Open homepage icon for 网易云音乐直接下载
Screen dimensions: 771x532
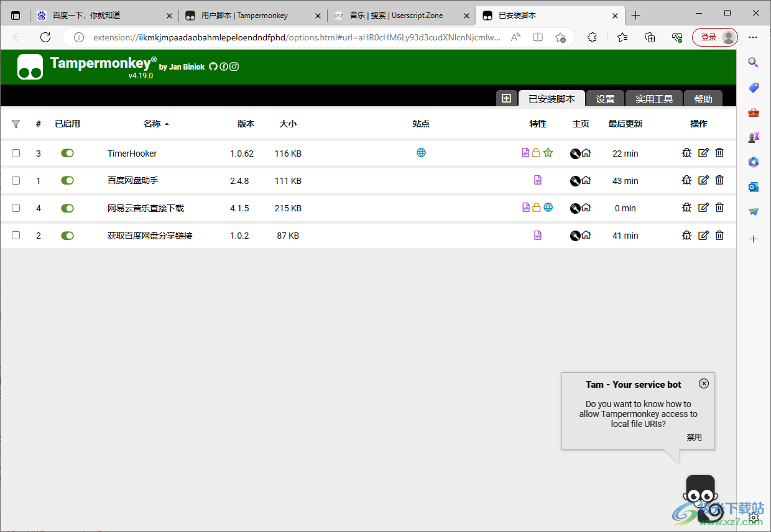(x=586, y=208)
